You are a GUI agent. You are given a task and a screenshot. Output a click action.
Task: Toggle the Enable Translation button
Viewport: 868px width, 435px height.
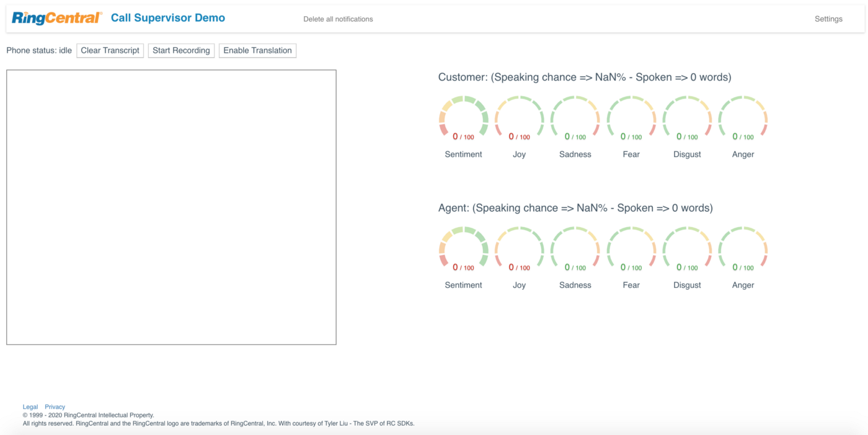pos(257,50)
